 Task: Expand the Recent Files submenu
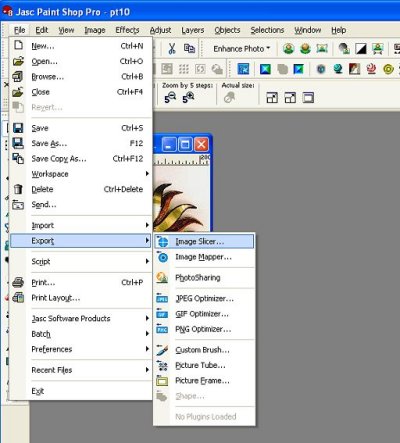[81, 370]
